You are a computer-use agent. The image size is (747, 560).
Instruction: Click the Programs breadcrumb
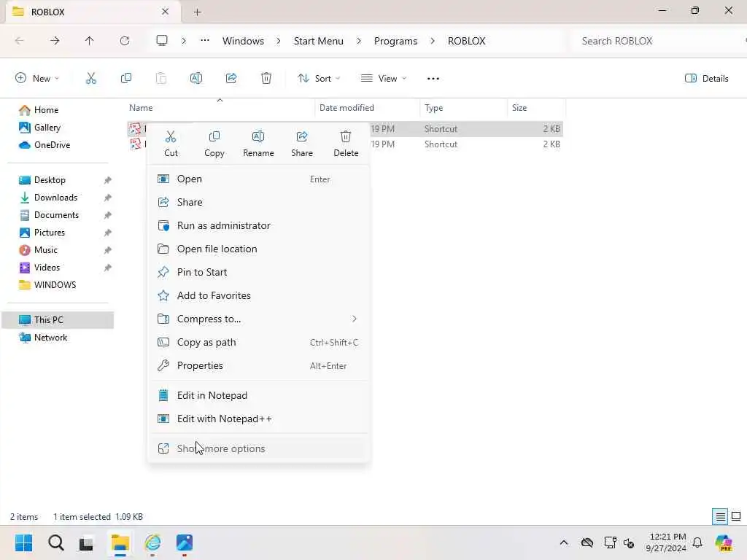click(x=395, y=41)
